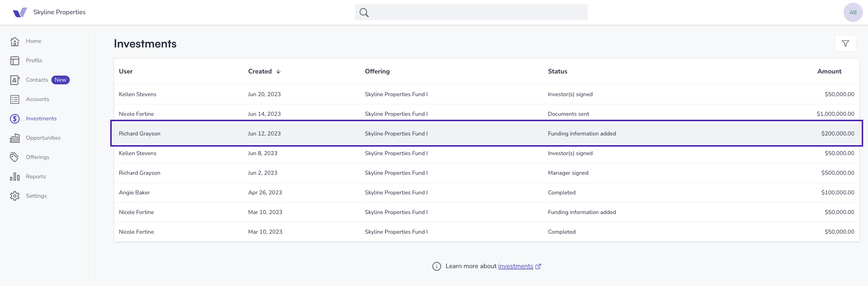
Task: Click the New badge beside Contacts
Action: point(60,80)
